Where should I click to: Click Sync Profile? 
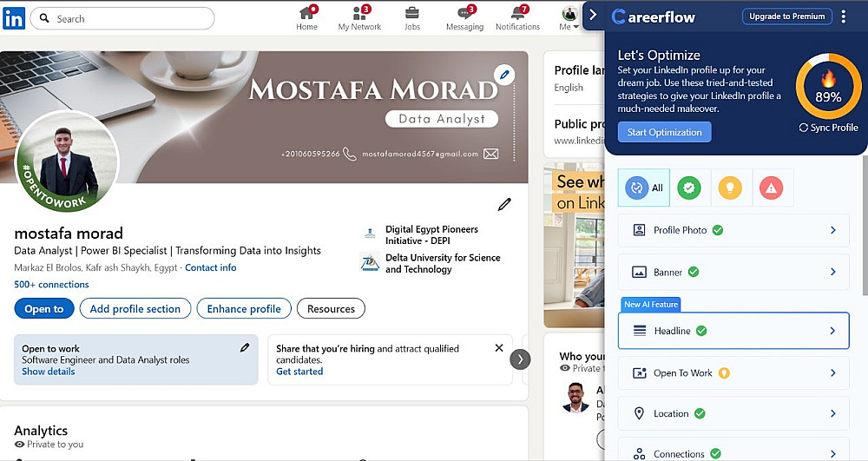point(828,128)
